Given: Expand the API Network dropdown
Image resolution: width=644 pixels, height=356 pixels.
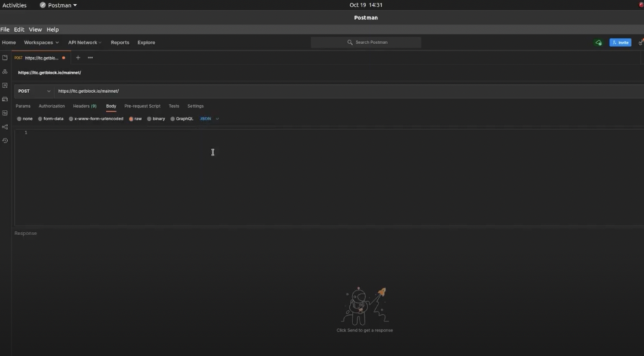Looking at the screenshot, I should [84, 42].
